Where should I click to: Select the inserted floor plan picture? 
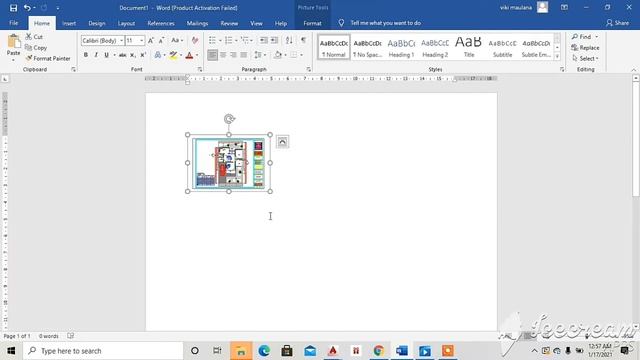[229, 163]
